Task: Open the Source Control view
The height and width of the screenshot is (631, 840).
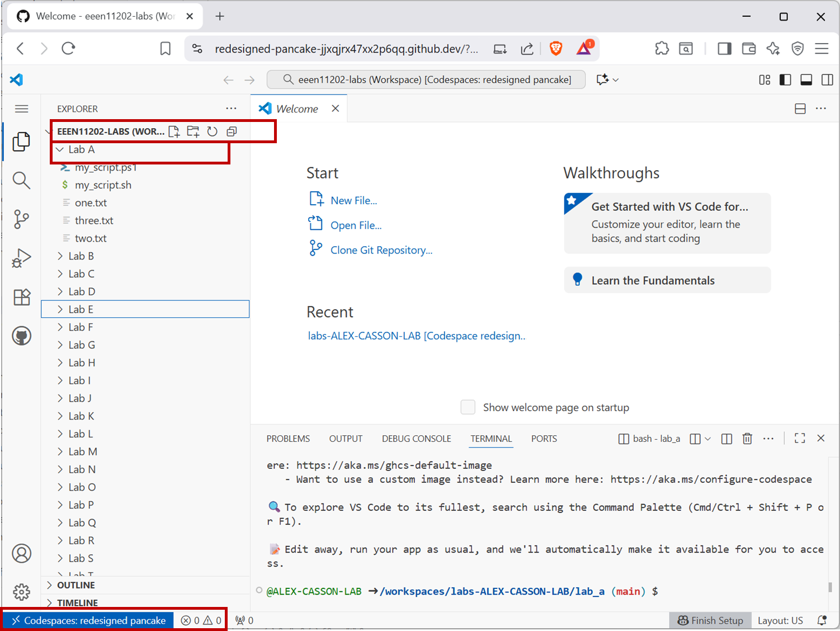Action: coord(21,219)
